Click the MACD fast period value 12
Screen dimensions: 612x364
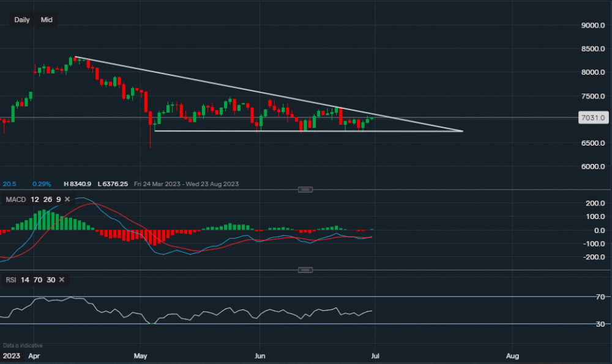[34, 199]
